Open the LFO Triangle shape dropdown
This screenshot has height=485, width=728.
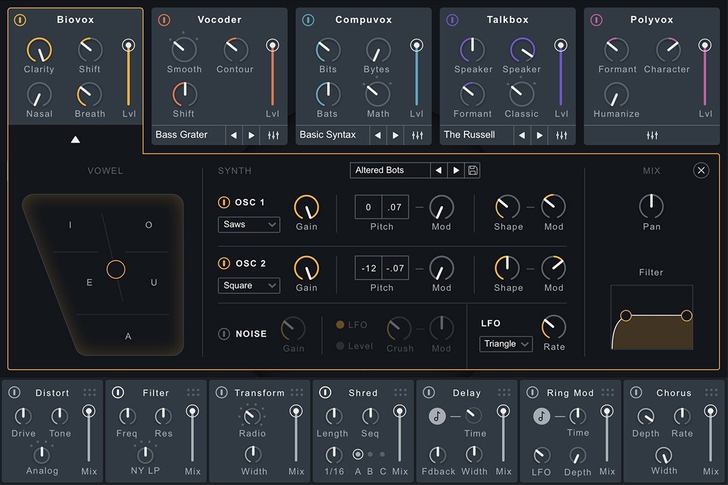(x=505, y=344)
